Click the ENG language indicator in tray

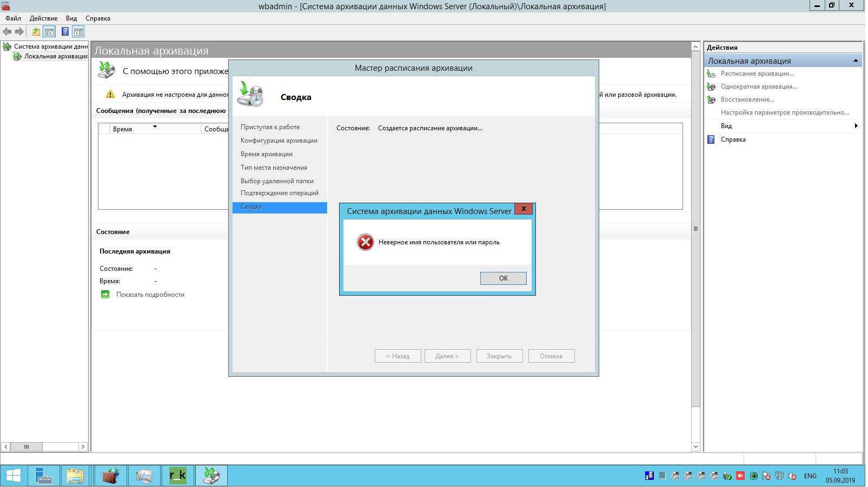coord(810,476)
